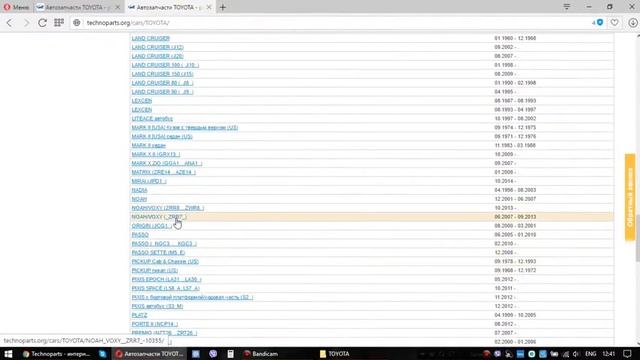Open the TOYOTA folder taskbar window
This screenshot has width=640, height=360.
tap(335, 354)
